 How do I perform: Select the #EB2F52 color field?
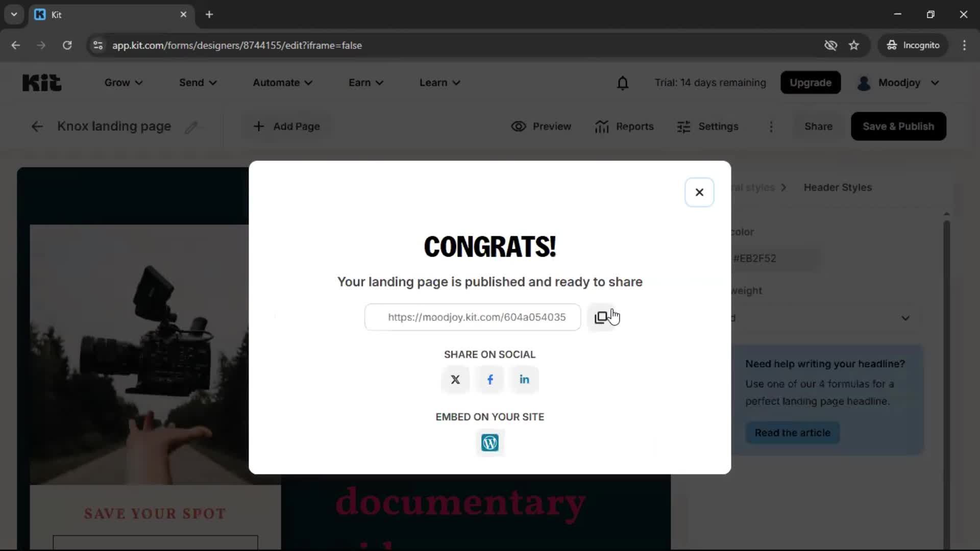776,258
